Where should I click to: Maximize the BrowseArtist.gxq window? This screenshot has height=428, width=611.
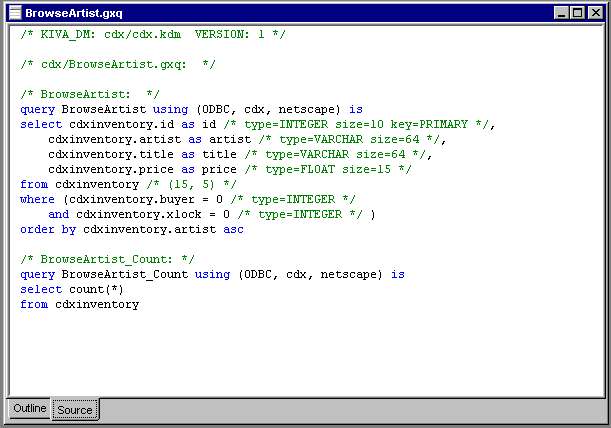click(577, 13)
